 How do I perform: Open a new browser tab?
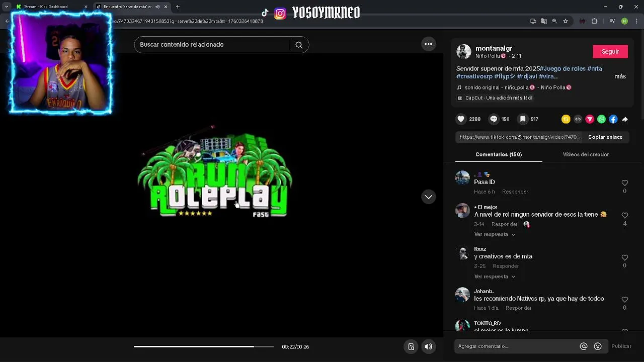(x=178, y=7)
